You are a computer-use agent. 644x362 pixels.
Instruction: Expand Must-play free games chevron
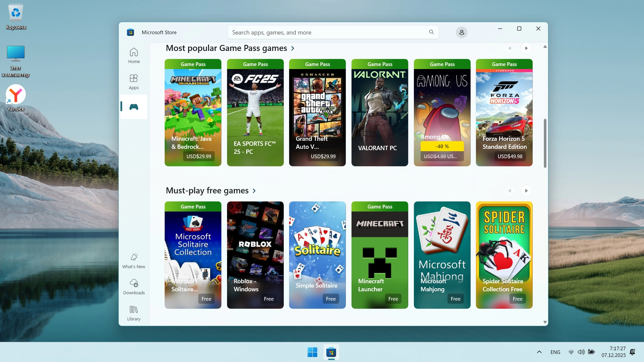click(254, 191)
